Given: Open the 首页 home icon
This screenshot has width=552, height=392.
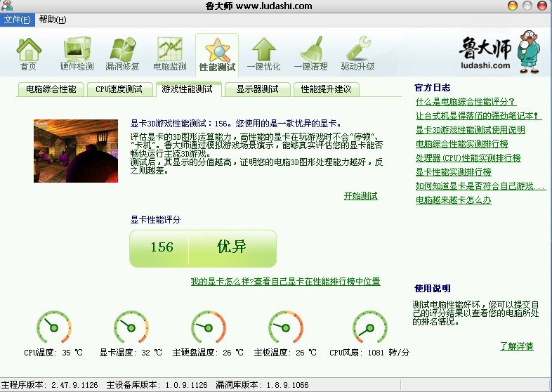Looking at the screenshot, I should coord(29,54).
